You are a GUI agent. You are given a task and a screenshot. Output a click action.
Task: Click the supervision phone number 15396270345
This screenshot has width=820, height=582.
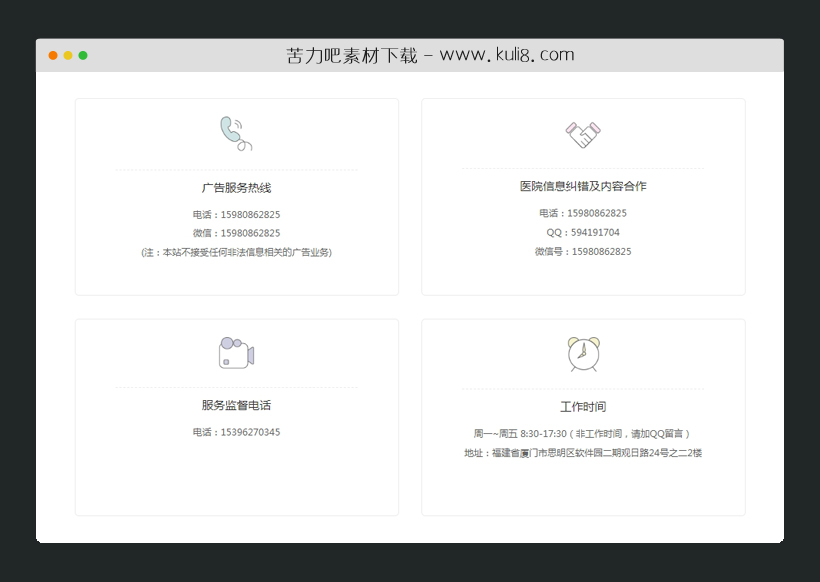[x=235, y=432]
